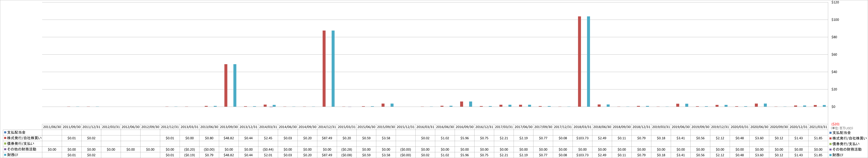Click the green 債券発行/支払い swatch in left legend
The image size is (868, 158).
click(5, 144)
